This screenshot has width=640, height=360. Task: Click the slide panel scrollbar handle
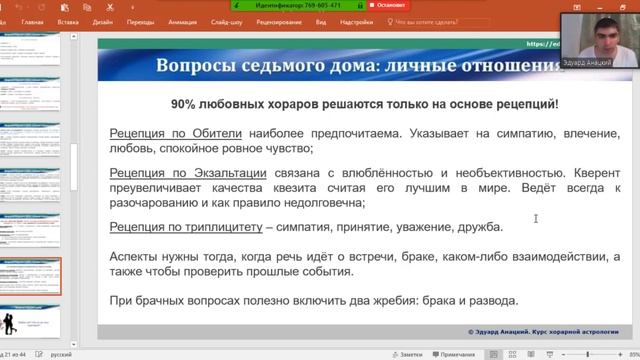[73, 167]
